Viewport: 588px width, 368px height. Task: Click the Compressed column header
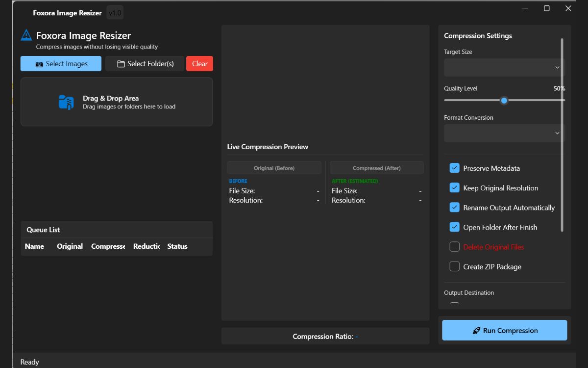pyautogui.click(x=108, y=246)
